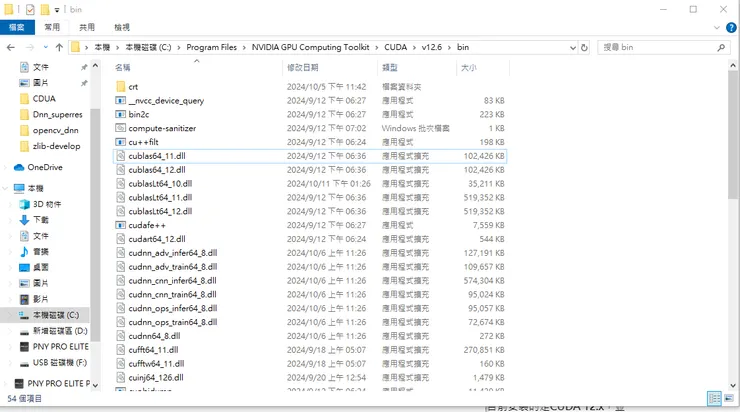Open the View (檢視) ribbon tab
The image size is (740, 412).
pyautogui.click(x=122, y=27)
